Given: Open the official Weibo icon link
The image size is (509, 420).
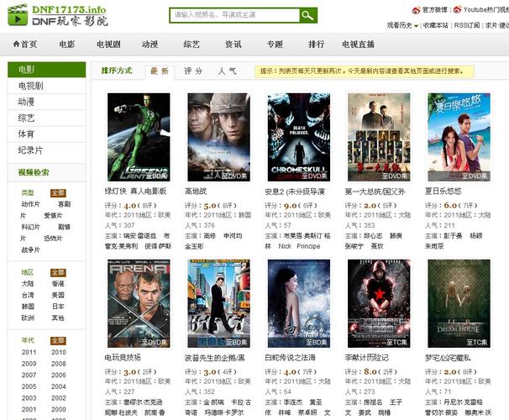Looking at the screenshot, I should [416, 10].
